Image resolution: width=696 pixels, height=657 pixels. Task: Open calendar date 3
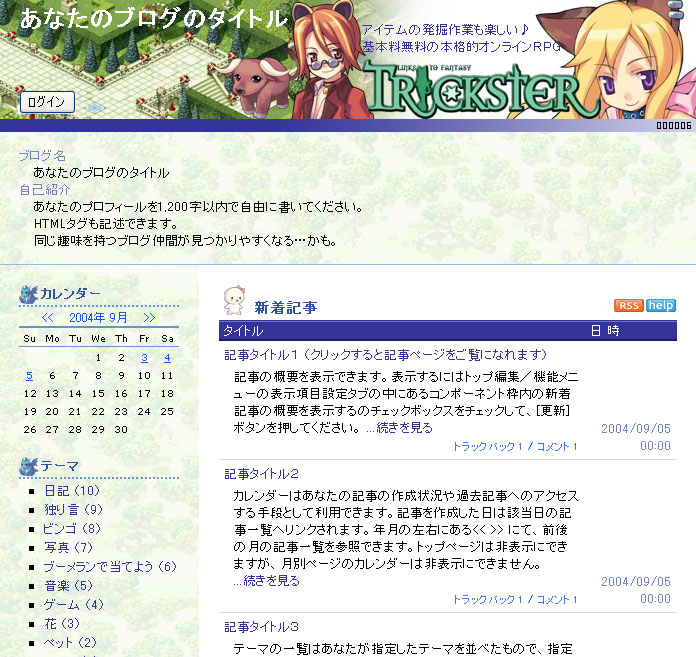144,358
